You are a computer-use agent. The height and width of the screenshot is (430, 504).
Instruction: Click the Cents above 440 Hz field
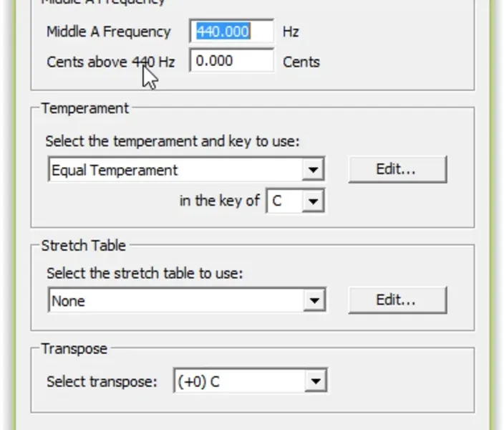231,61
